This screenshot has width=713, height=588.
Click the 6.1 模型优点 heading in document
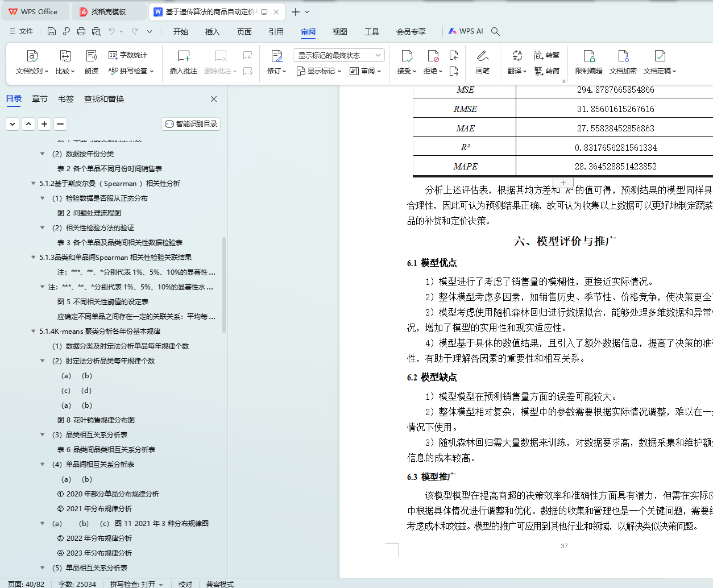(x=432, y=263)
